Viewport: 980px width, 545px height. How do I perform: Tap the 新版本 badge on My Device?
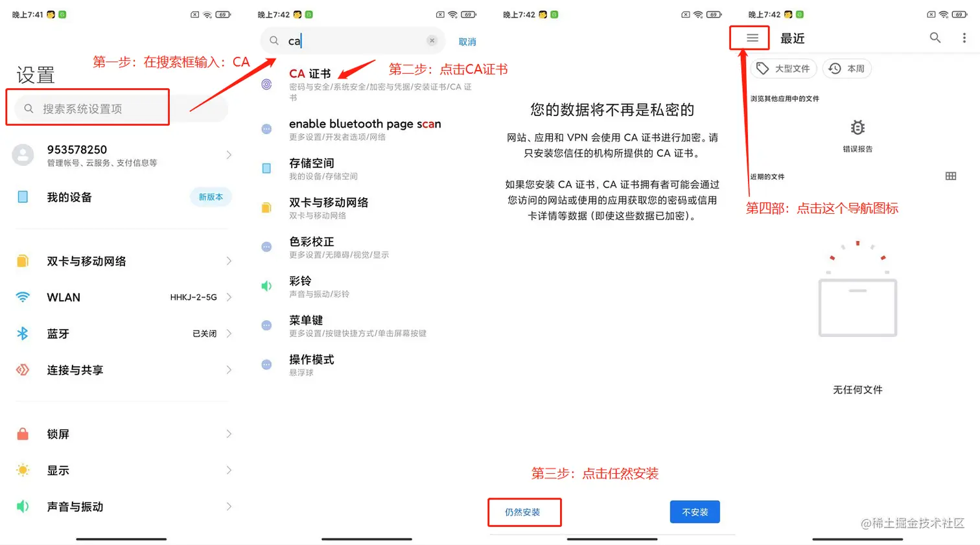(x=211, y=197)
